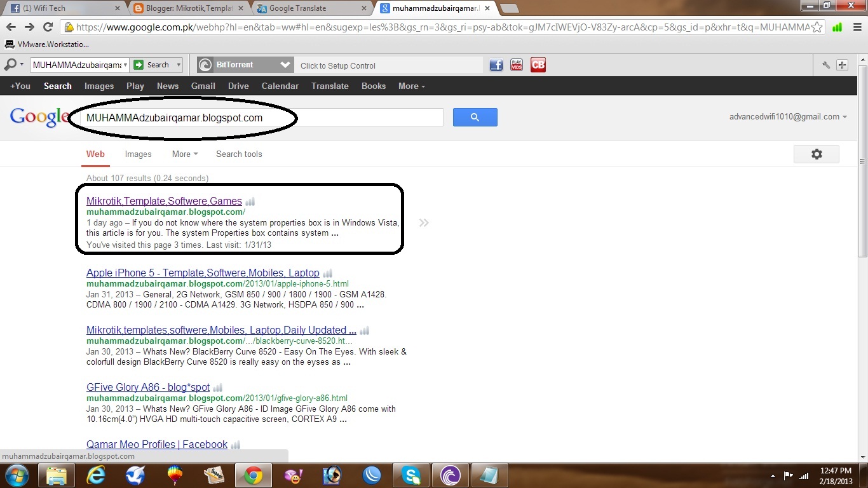This screenshot has width=868, height=488.
Task: Open the toolbar search box dropdown arrow
Action: pyautogui.click(x=125, y=65)
